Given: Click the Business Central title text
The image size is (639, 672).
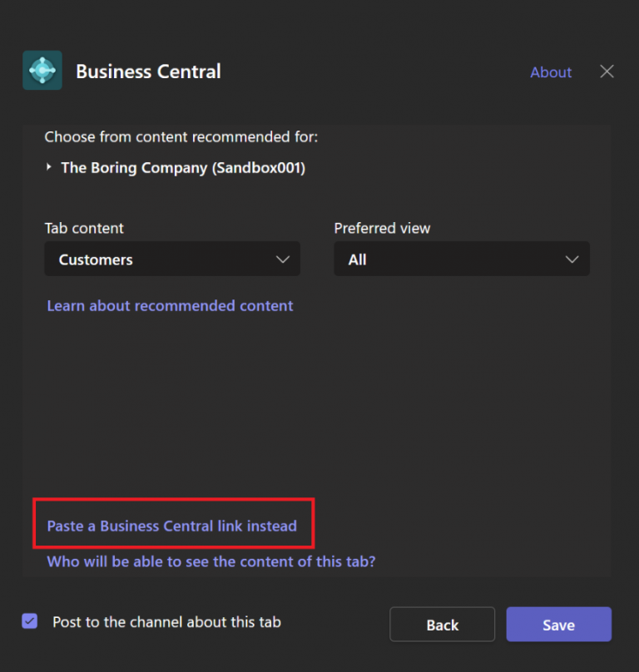Looking at the screenshot, I should pyautogui.click(x=148, y=72).
